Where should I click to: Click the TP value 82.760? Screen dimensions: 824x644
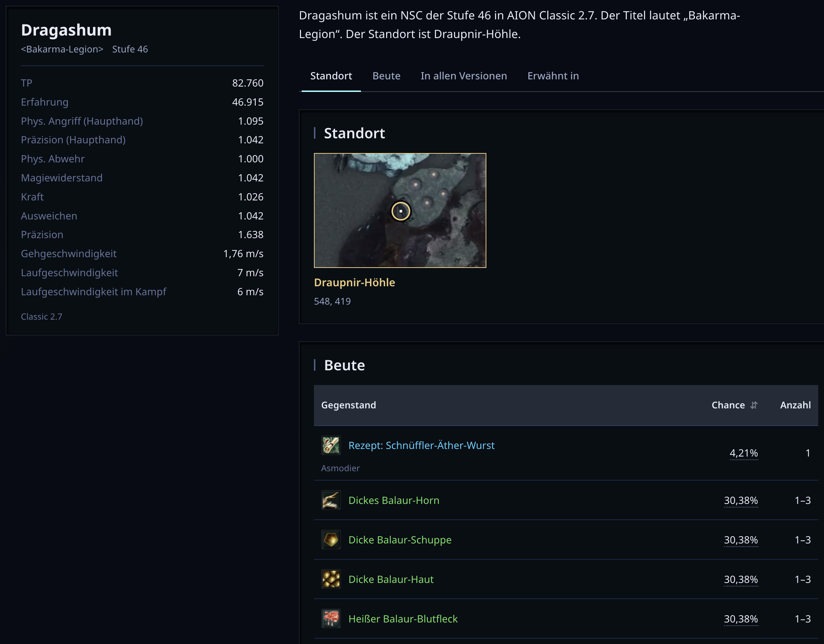(247, 83)
